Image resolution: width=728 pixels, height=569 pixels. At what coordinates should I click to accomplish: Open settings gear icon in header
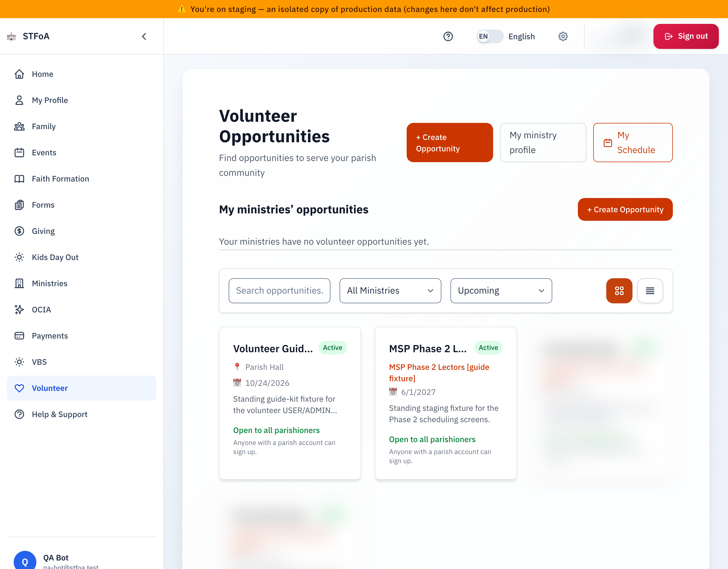coord(563,36)
